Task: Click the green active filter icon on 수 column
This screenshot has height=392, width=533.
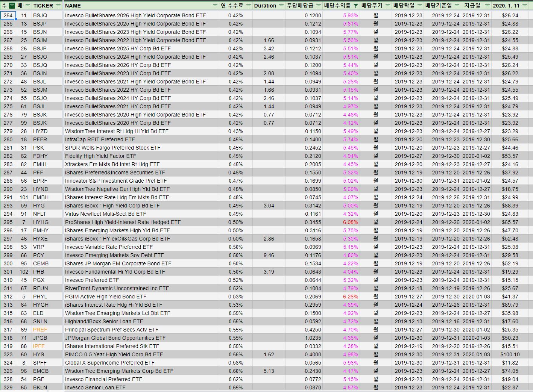Action: 12,6
